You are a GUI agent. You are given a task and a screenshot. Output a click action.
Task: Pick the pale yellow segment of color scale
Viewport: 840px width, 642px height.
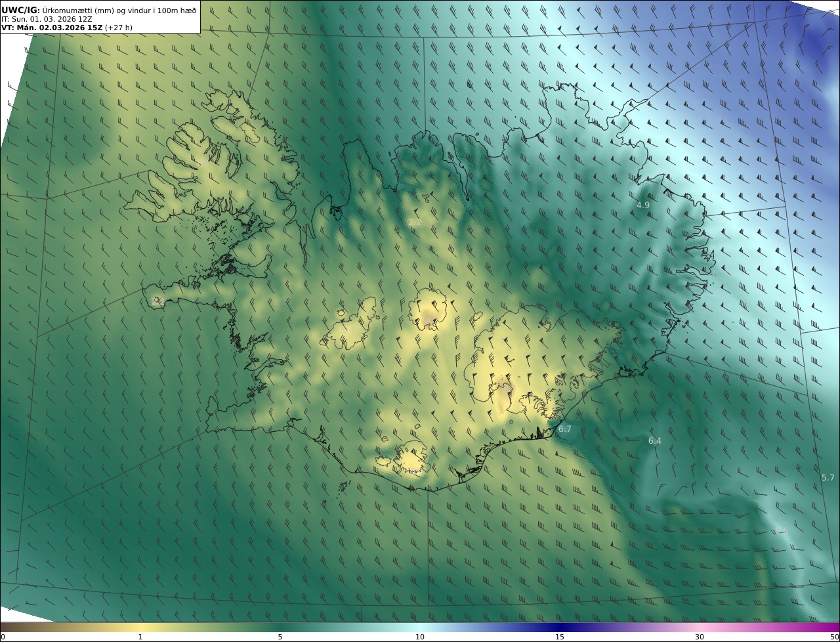pyautogui.click(x=140, y=627)
